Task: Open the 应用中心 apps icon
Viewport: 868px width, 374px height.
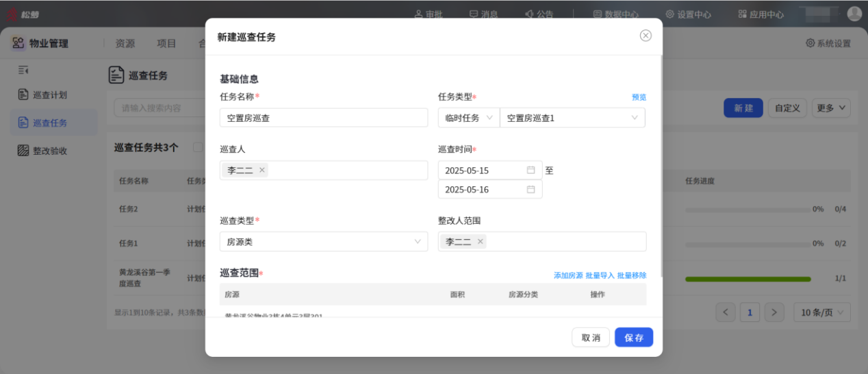Action: point(742,14)
